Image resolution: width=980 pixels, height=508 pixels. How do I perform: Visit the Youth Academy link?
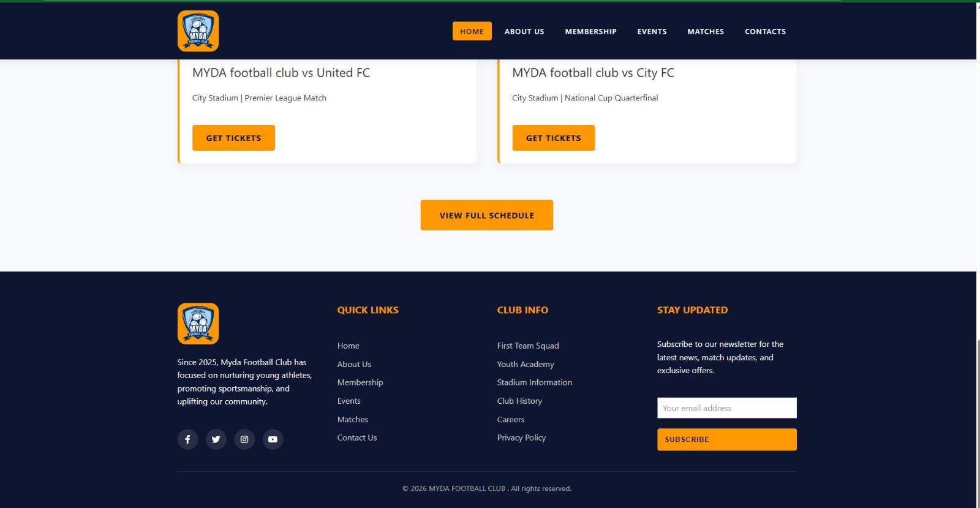click(x=526, y=364)
